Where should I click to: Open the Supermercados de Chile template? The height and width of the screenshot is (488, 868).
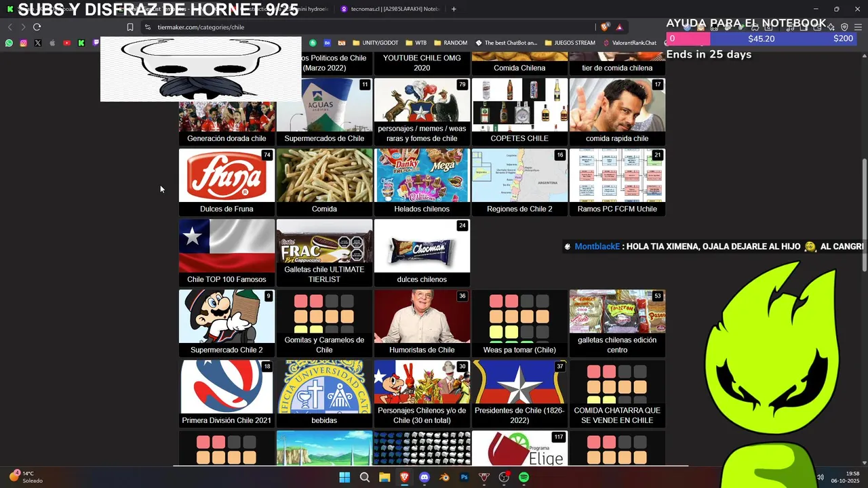tap(324, 111)
